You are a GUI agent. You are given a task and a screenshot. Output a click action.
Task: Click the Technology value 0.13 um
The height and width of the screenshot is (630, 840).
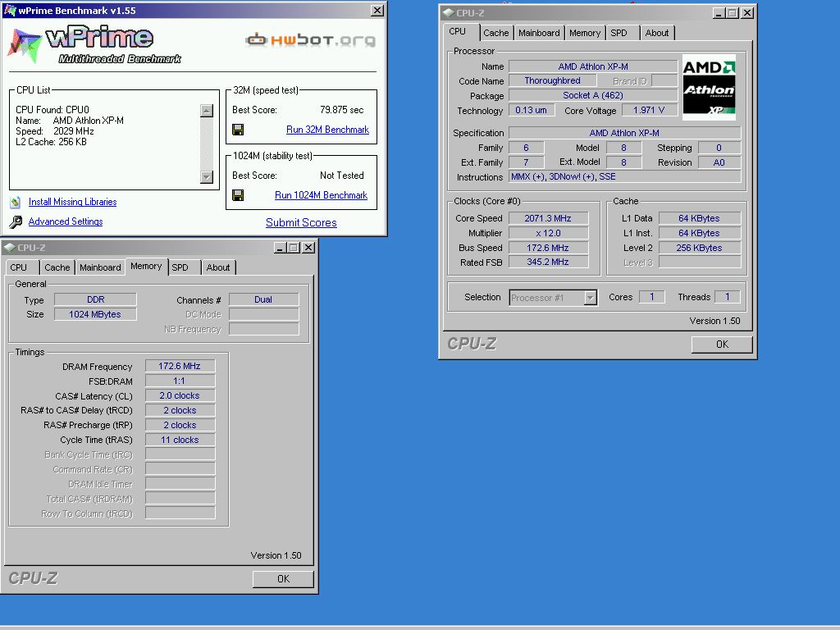pos(531,111)
